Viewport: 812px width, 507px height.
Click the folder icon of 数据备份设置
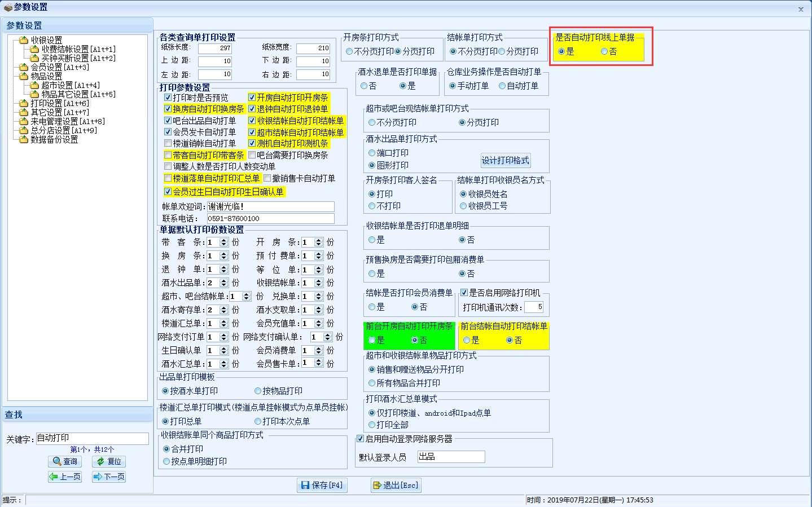tap(24, 139)
